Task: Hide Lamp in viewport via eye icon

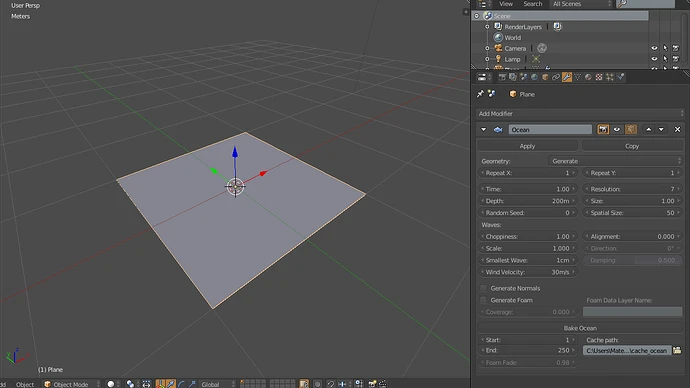Action: point(654,59)
